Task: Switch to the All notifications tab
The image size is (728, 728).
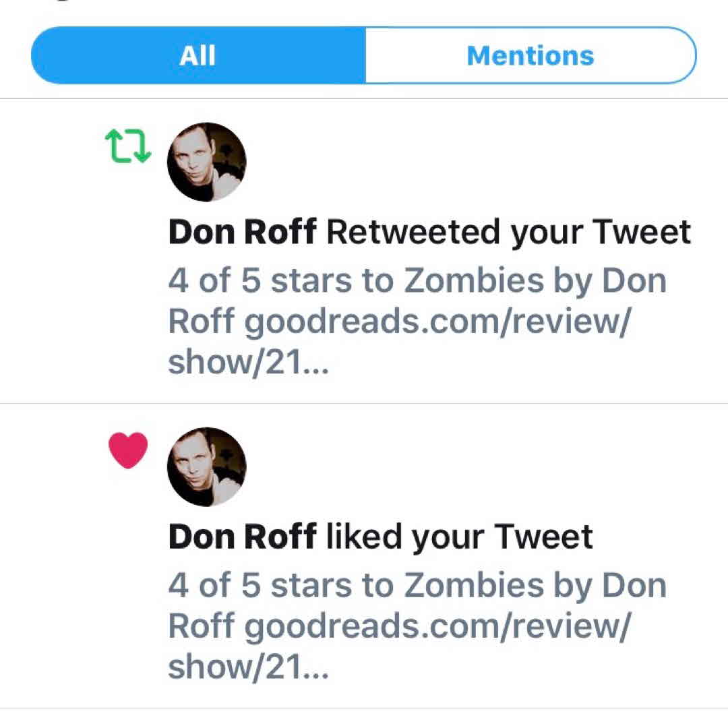Action: [x=198, y=55]
